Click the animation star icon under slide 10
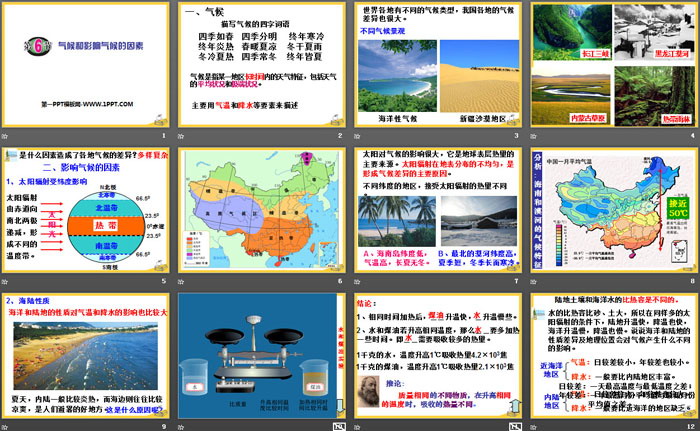The image size is (700, 431). pos(181,427)
